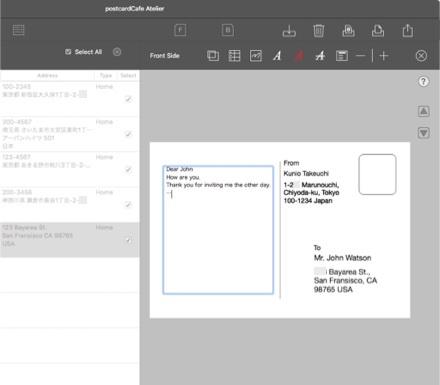Decrease size with minus icon
This screenshot has width=440, height=385.
(361, 56)
